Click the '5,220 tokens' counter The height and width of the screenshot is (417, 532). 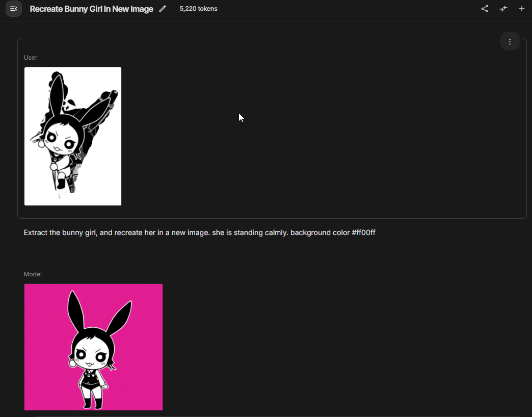[199, 9]
